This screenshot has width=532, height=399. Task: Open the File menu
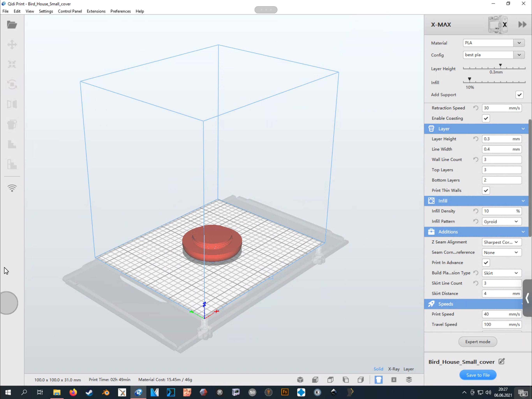[x=5, y=11]
